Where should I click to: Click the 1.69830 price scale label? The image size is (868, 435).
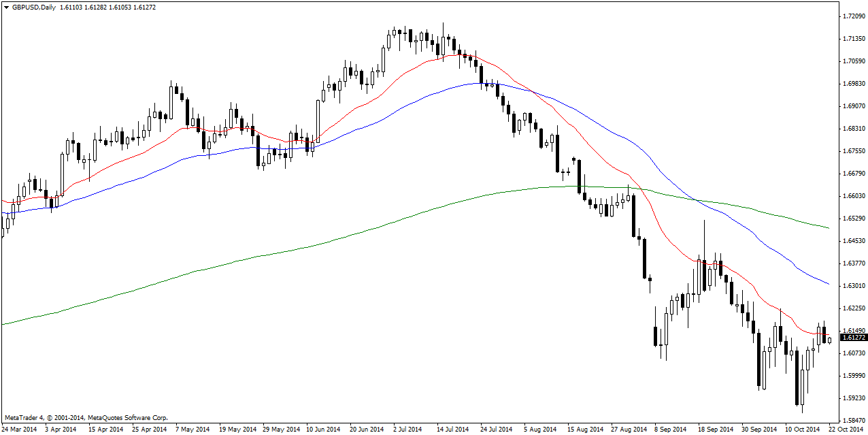[853, 83]
